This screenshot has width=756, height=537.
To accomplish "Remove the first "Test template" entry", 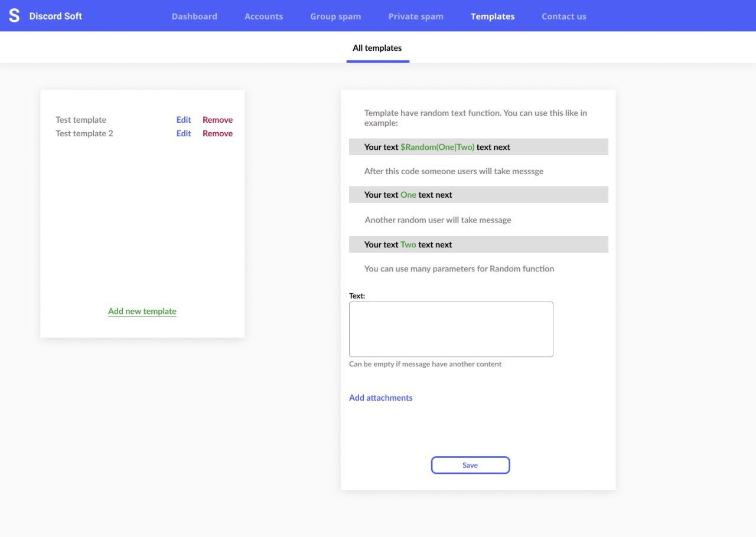I will (217, 120).
